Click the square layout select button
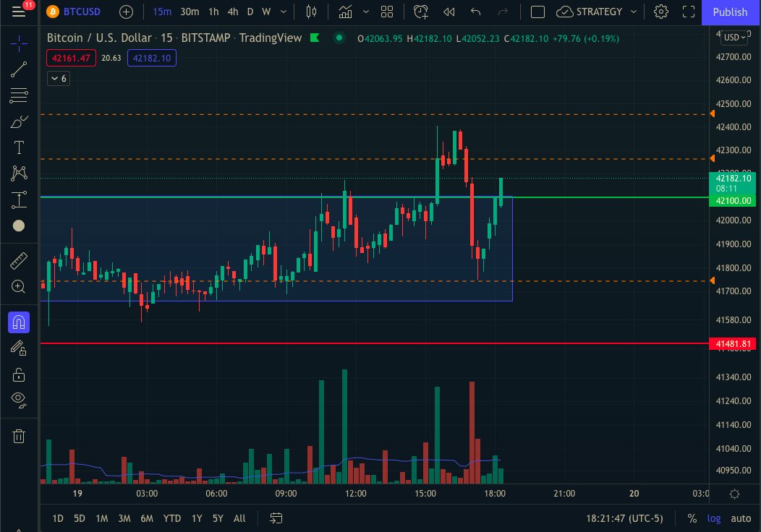The image size is (761, 532). (537, 12)
